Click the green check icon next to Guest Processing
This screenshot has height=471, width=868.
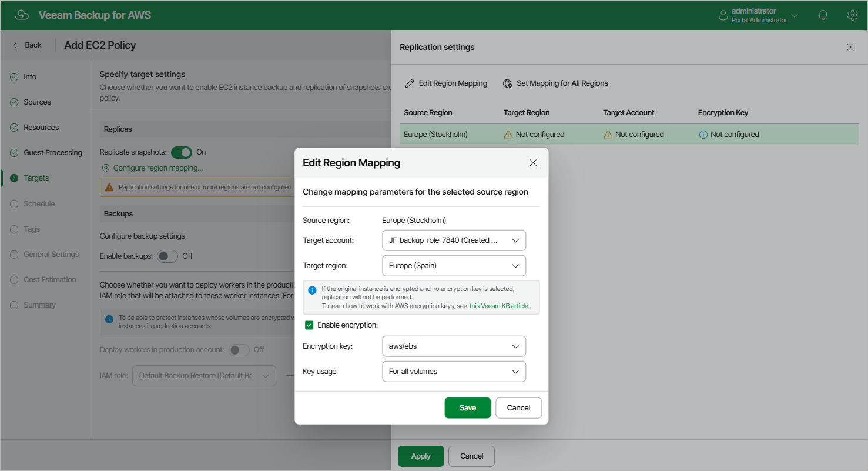pos(14,153)
